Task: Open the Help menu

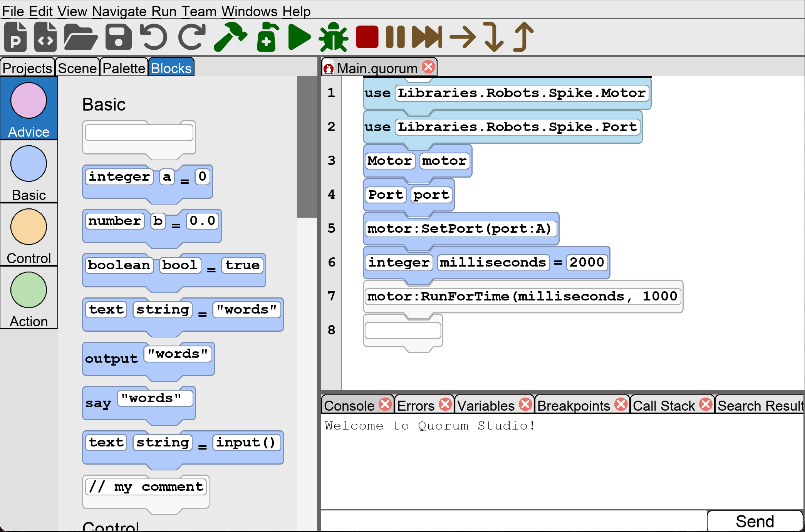Action: (296, 12)
